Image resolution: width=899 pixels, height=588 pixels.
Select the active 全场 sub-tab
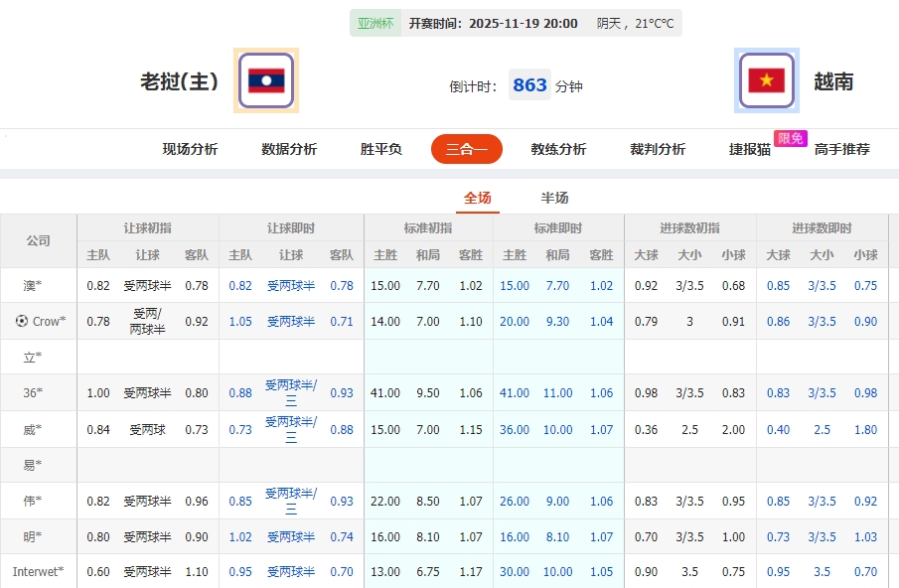point(478,198)
